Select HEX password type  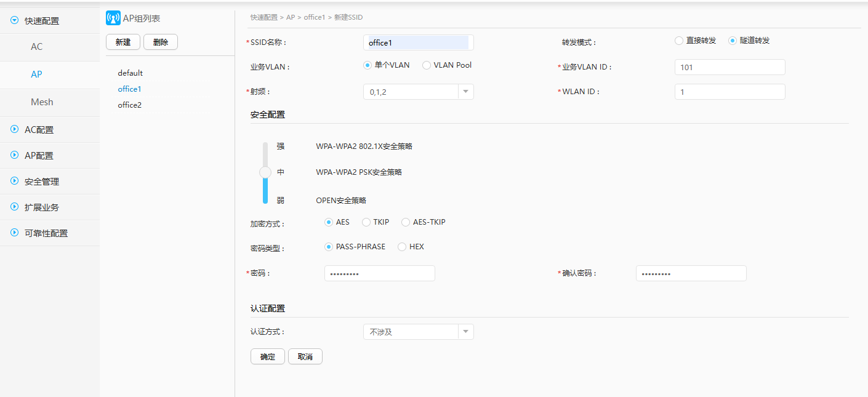pyautogui.click(x=402, y=247)
